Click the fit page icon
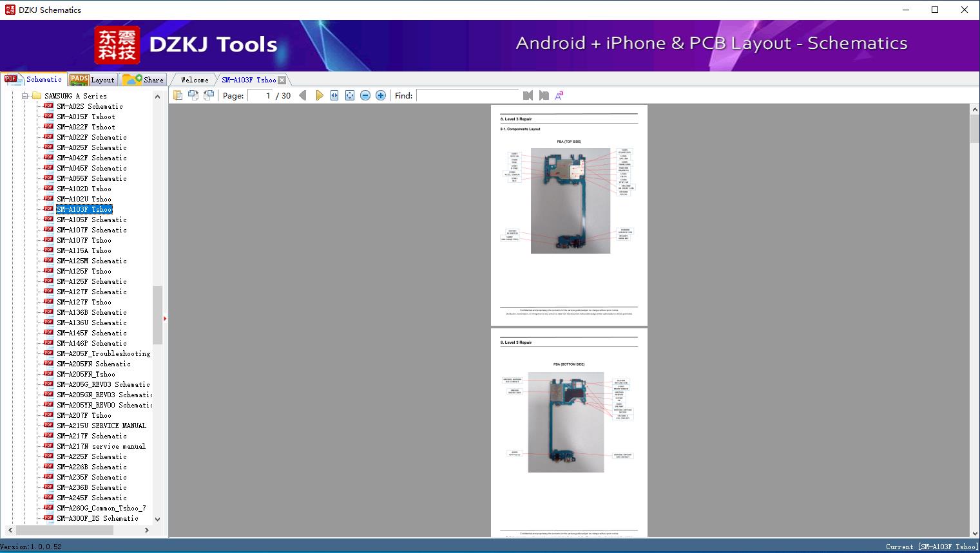 point(350,95)
